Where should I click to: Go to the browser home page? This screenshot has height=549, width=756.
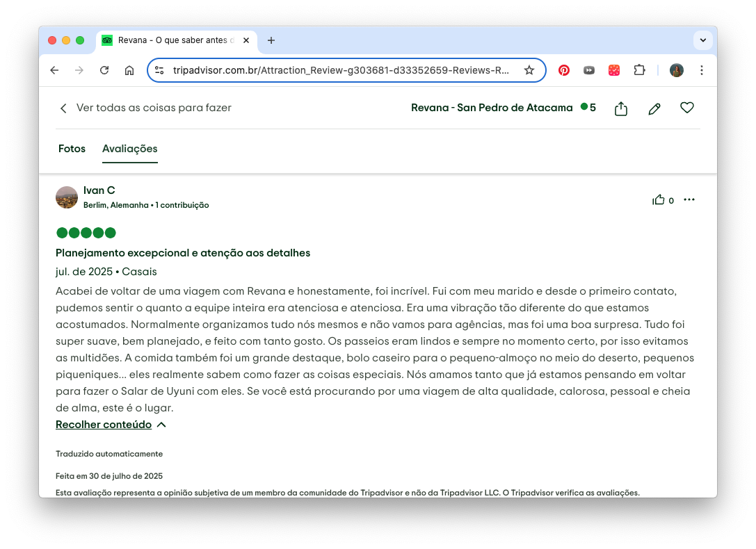pos(129,70)
